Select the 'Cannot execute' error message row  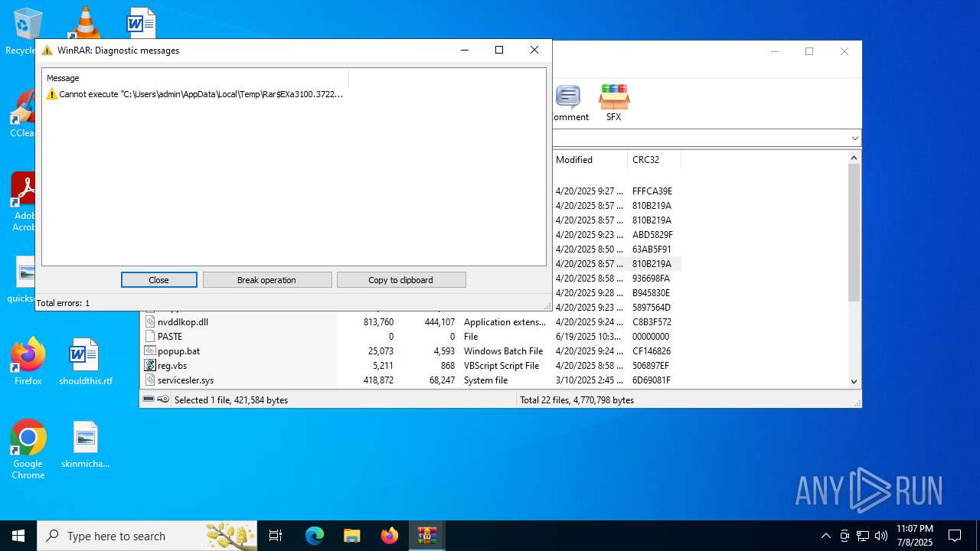point(195,94)
